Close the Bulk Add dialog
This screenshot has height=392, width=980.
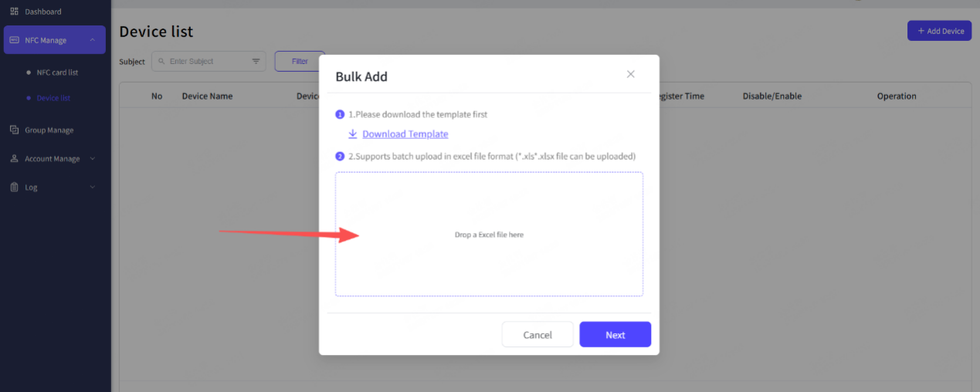point(630,74)
